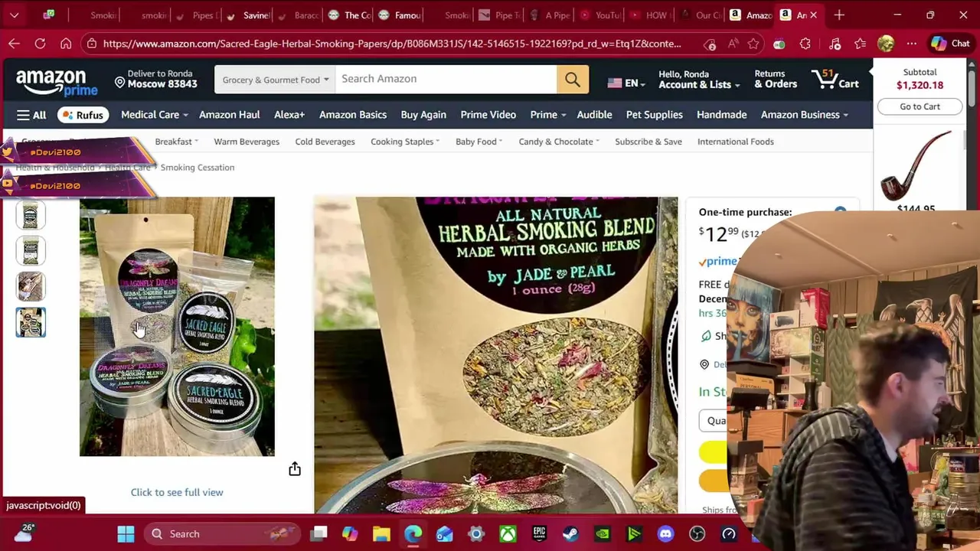Open the Subscribe & Save link

648,142
